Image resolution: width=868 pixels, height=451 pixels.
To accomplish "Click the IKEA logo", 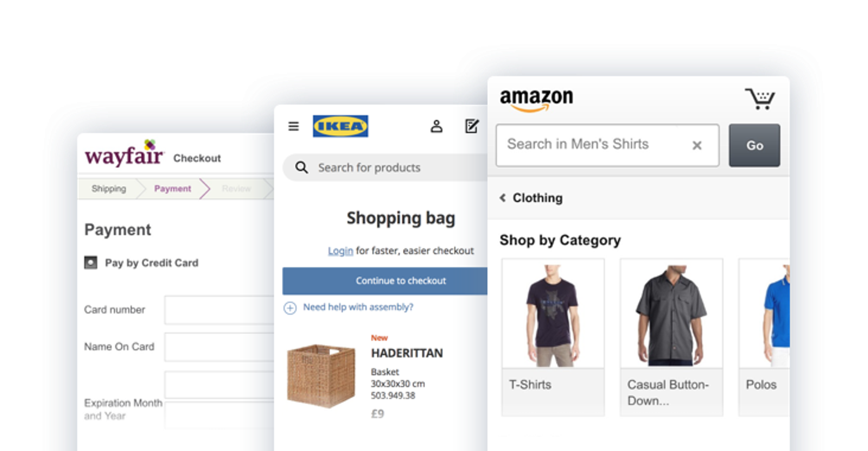I will (340, 126).
